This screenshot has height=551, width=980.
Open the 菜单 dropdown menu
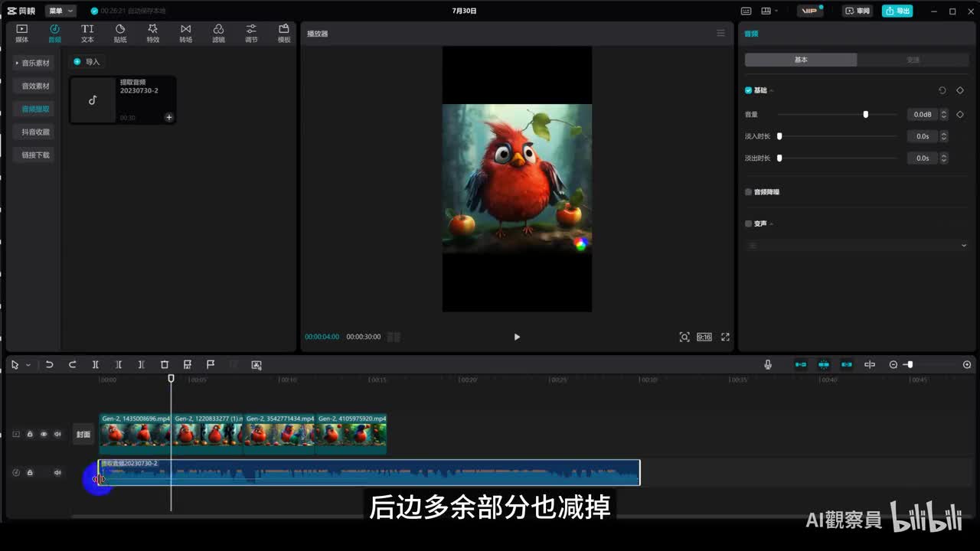coord(60,11)
